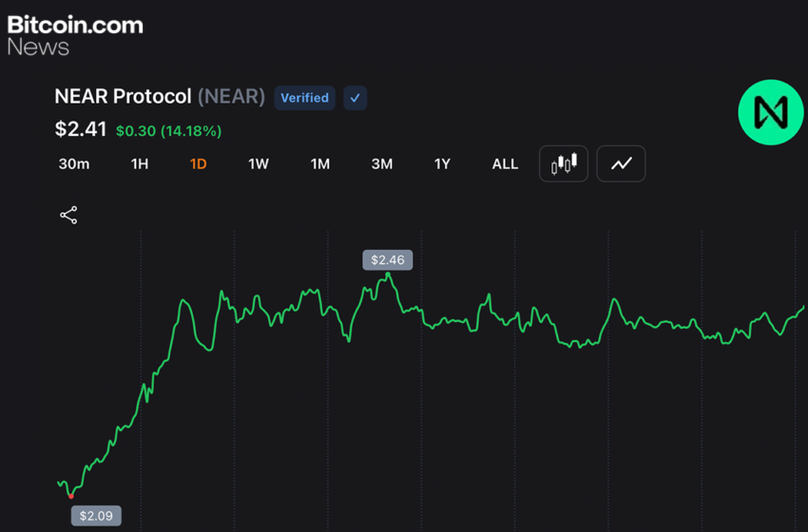The height and width of the screenshot is (532, 808).
Task: Click the red low-point dot on chart
Action: click(71, 497)
